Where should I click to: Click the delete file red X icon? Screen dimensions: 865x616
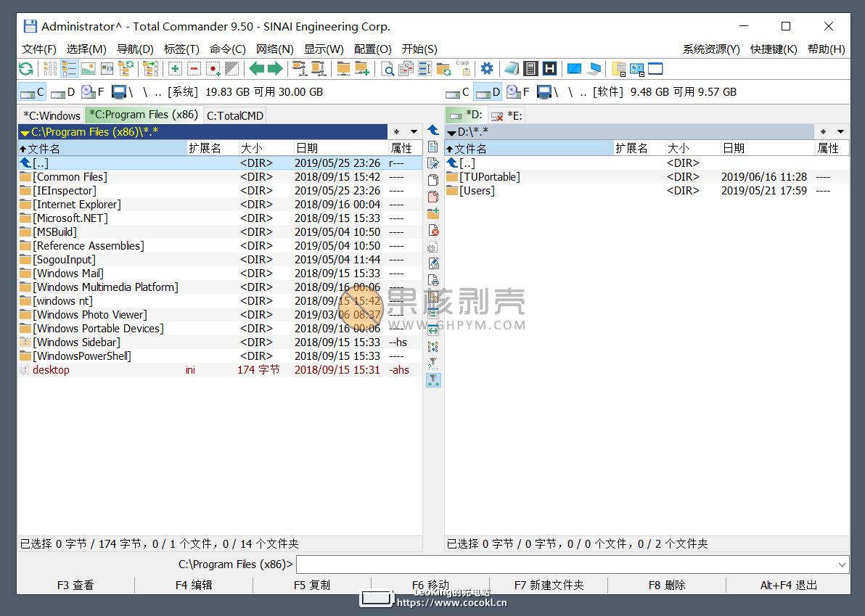coord(434,230)
